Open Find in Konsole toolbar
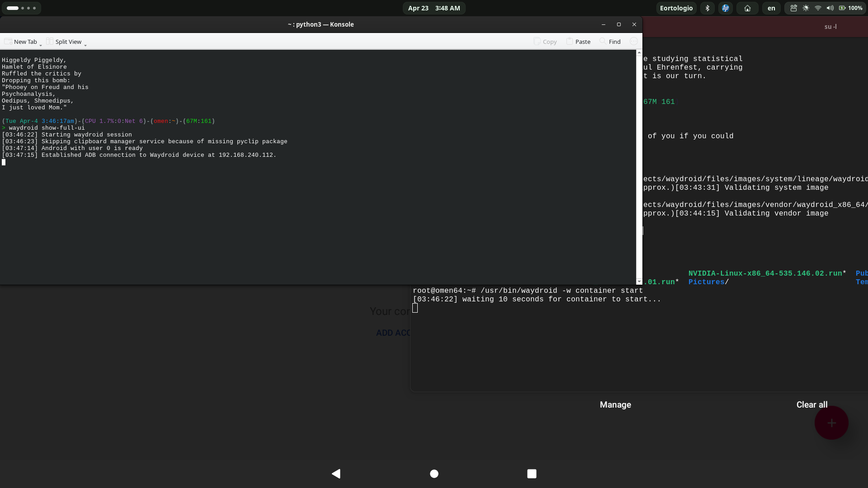The width and height of the screenshot is (868, 488). click(610, 42)
